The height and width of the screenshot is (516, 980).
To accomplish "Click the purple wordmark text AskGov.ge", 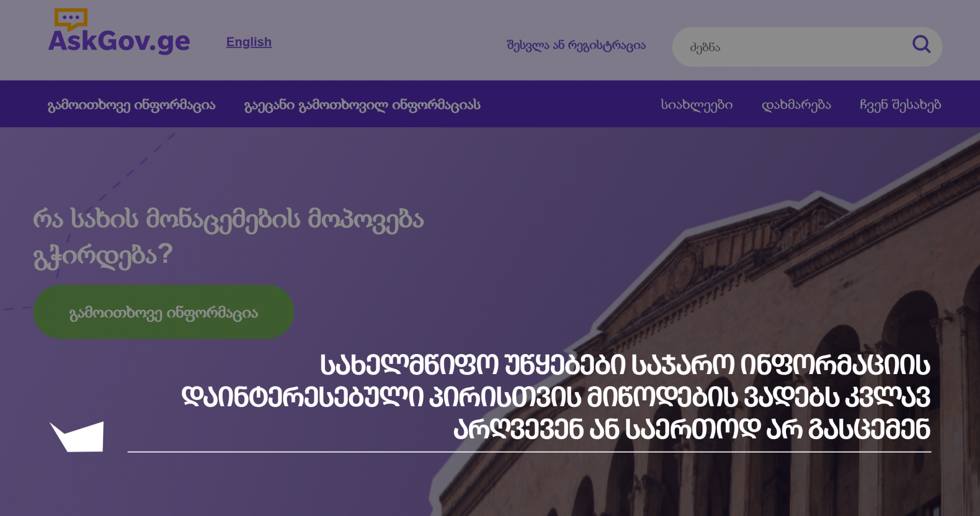I will pos(118,42).
